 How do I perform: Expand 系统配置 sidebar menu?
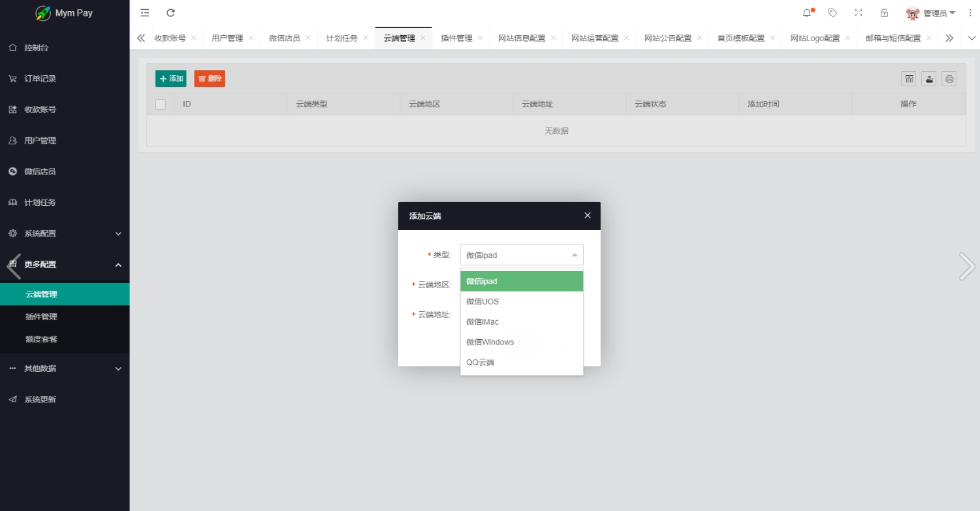tap(65, 233)
